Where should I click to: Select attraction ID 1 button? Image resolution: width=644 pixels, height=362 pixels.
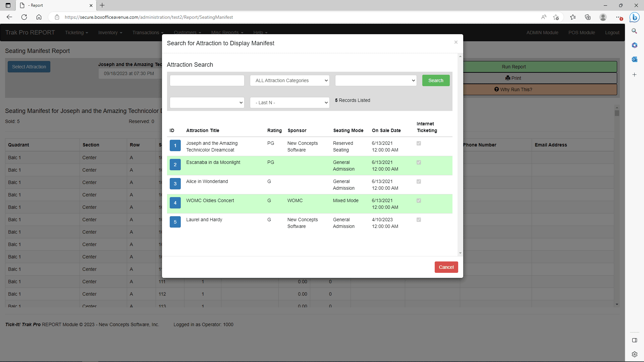pos(175,145)
